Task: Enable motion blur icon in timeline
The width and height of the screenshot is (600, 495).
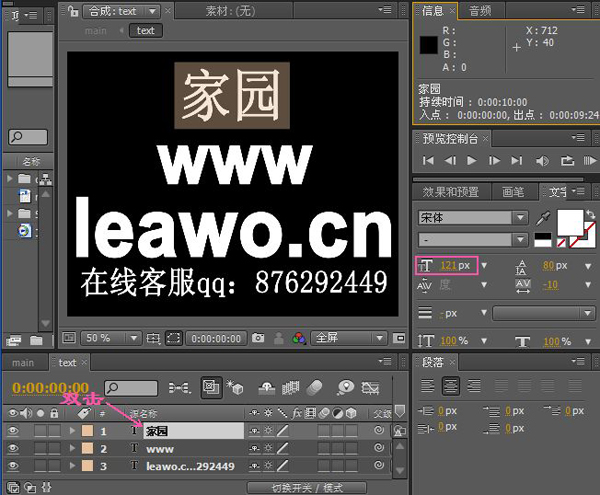Action: (315, 388)
